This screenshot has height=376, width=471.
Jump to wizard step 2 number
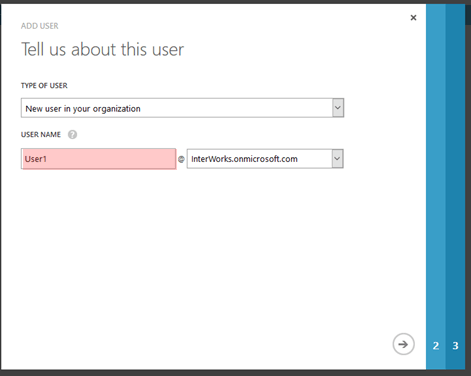(436, 346)
